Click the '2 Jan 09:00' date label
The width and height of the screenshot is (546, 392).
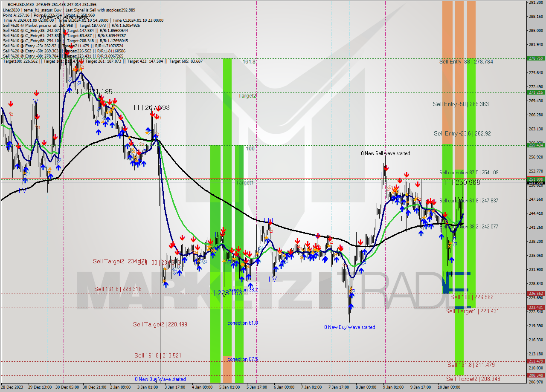coord(120,387)
